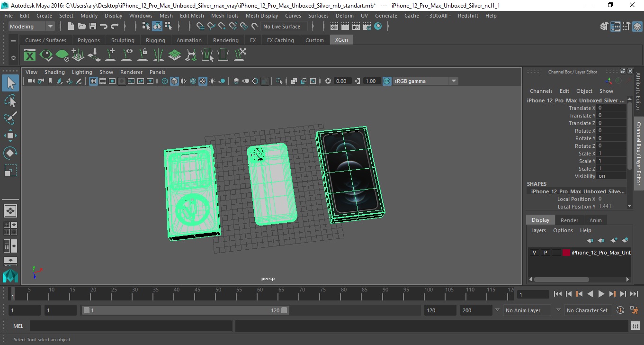This screenshot has width=644, height=345.
Task: Toggle the color management ON button
Action: pos(387,81)
